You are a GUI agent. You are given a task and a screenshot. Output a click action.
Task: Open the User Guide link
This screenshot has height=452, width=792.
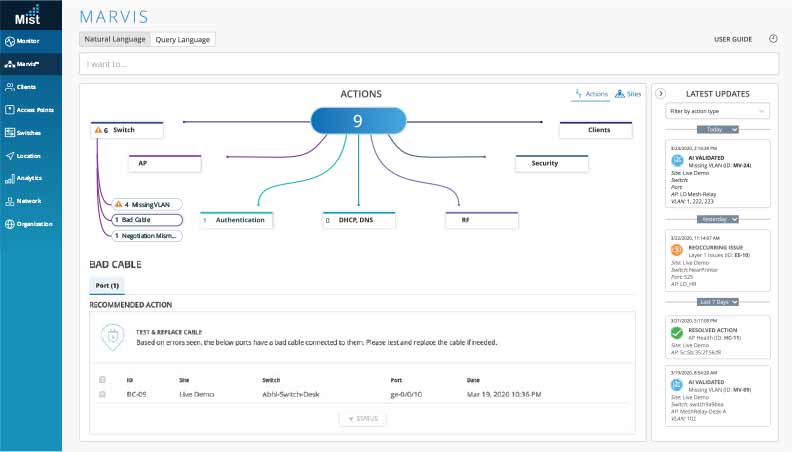[x=732, y=39]
